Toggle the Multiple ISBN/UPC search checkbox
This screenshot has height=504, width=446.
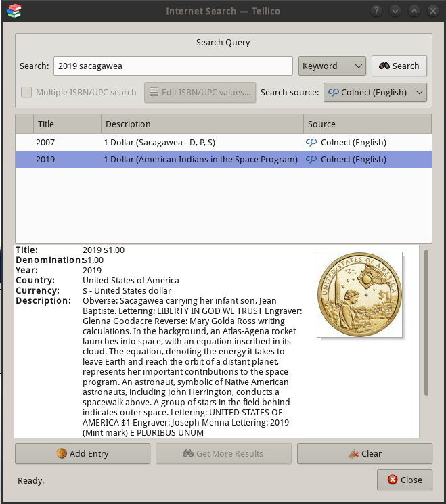point(26,92)
